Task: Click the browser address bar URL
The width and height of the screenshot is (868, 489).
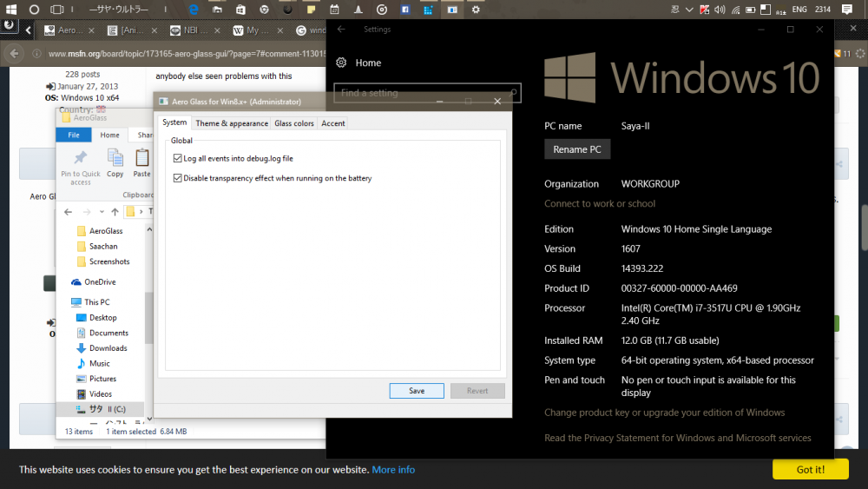Action: pos(187,54)
